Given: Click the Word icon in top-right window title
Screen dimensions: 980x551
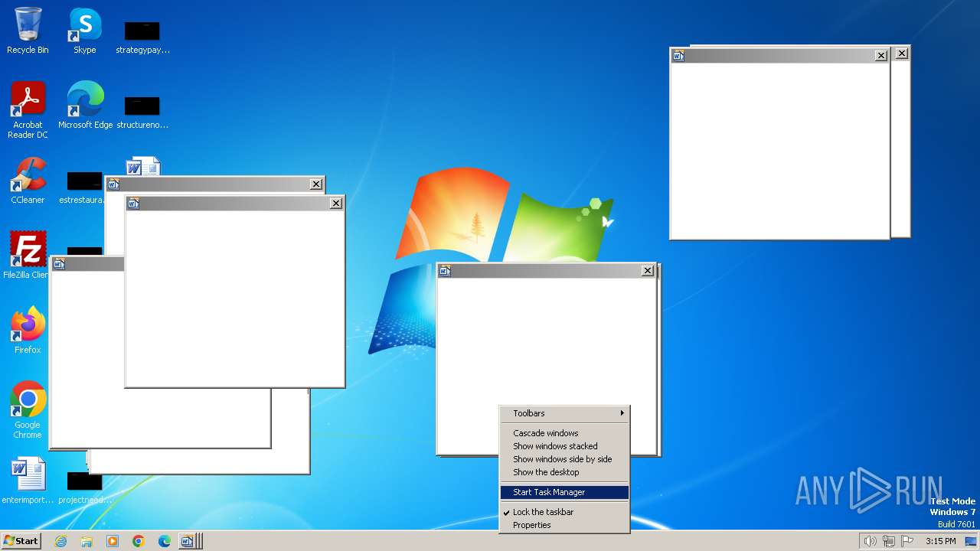Looking at the screenshot, I should (678, 55).
